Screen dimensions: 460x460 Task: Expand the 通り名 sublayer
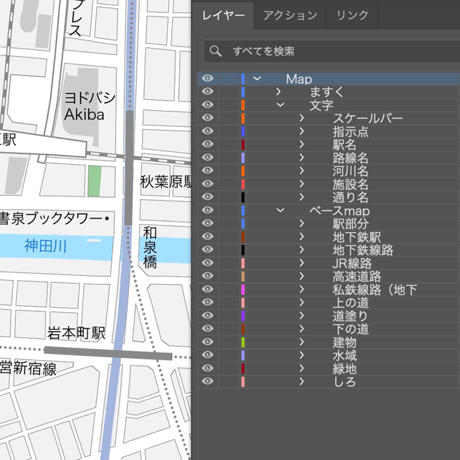coord(302,197)
